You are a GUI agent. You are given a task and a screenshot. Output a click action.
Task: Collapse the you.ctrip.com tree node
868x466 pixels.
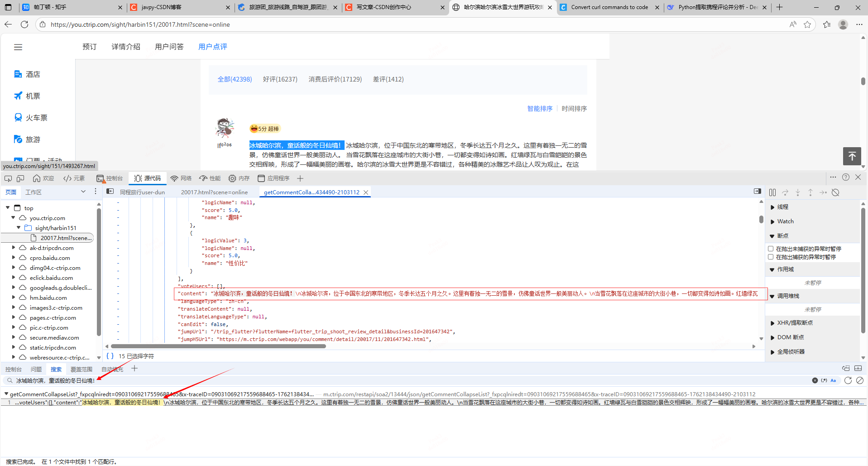click(x=13, y=218)
